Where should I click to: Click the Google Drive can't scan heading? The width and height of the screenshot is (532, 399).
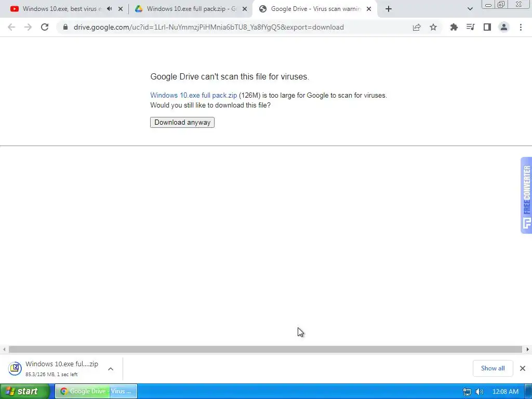(230, 77)
